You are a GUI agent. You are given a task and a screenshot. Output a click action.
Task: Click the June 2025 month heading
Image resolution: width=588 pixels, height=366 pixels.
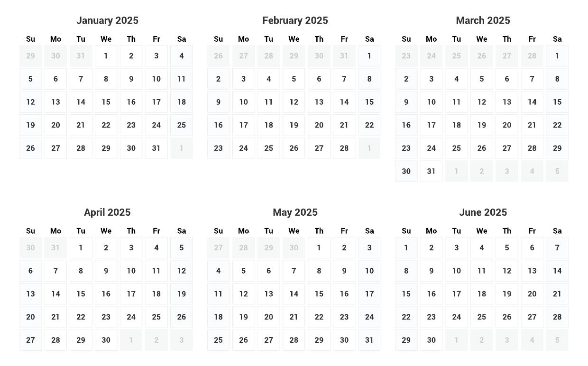click(x=483, y=212)
